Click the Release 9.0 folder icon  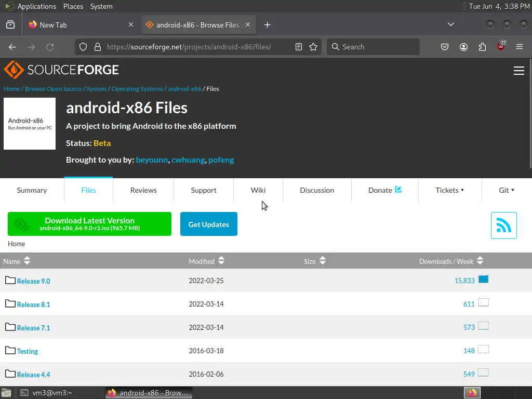coord(10,280)
